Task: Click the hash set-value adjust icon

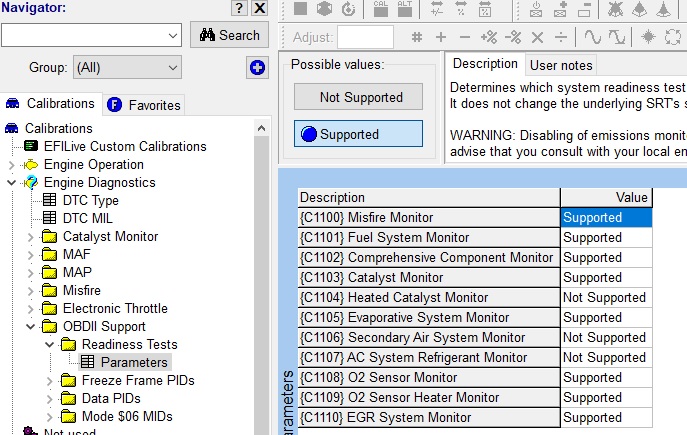Action: 417,37
